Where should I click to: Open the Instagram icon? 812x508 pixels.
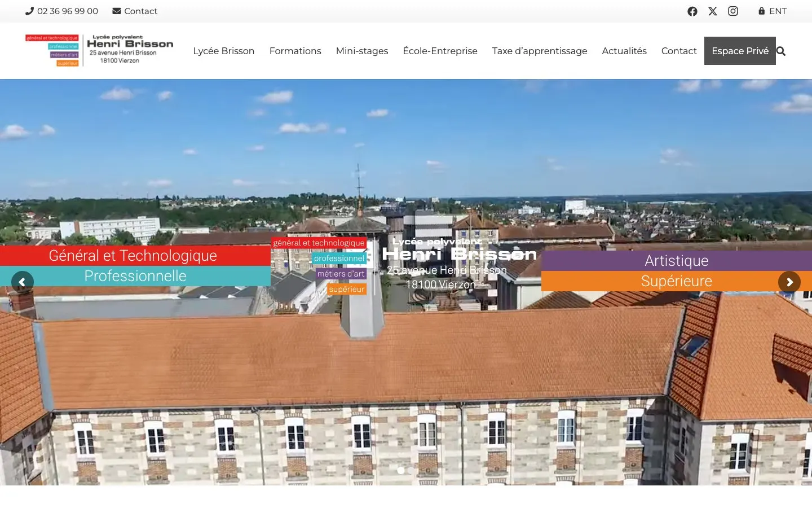[x=733, y=11]
